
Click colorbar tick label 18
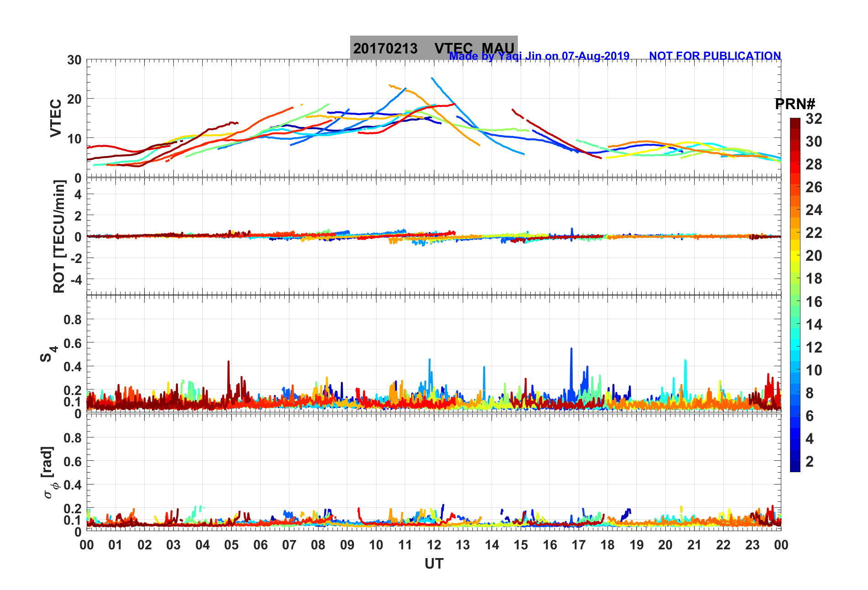click(x=814, y=279)
